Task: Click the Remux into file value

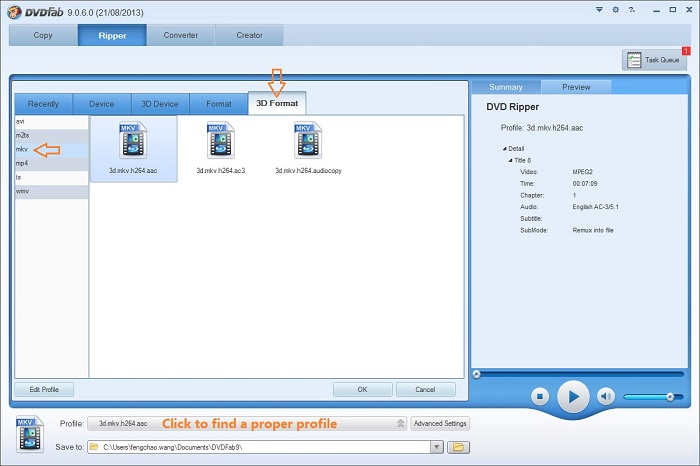Action: [x=593, y=230]
